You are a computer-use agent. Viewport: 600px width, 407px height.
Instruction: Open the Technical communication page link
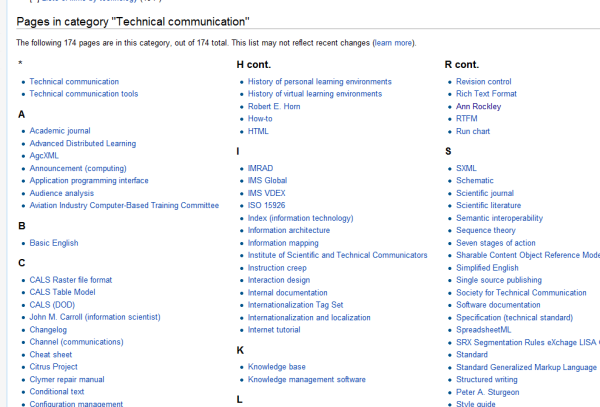(x=74, y=81)
